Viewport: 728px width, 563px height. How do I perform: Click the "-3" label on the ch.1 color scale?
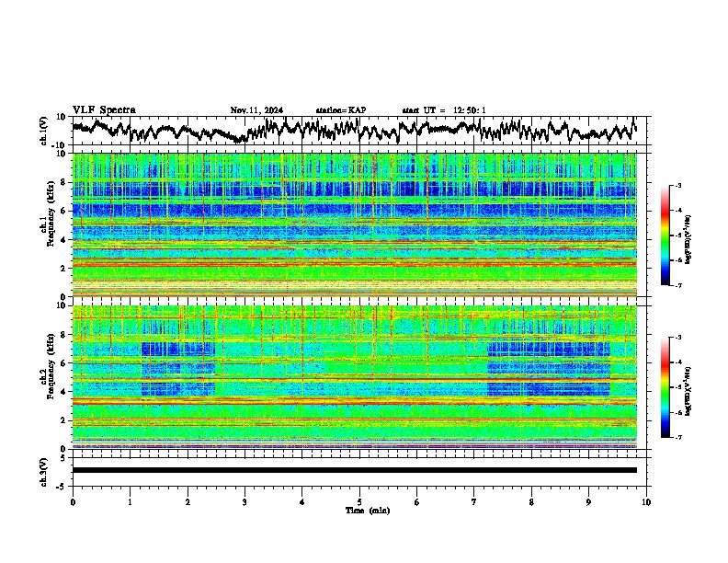point(677,185)
